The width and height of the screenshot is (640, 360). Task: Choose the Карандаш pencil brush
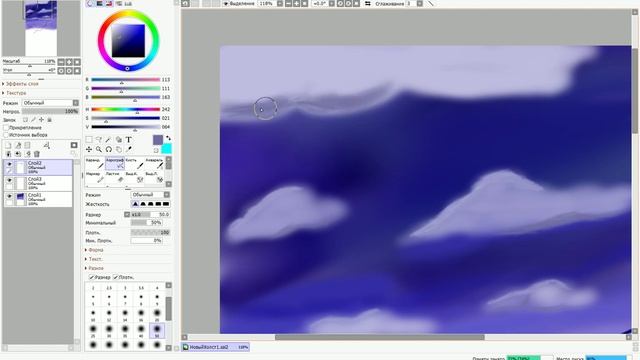(95, 163)
